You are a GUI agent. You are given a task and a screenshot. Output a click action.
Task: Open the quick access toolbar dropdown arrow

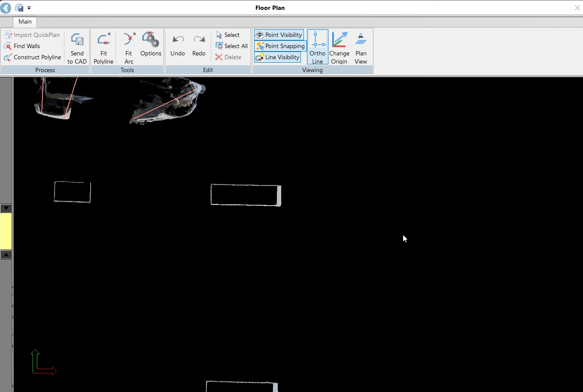[29, 8]
